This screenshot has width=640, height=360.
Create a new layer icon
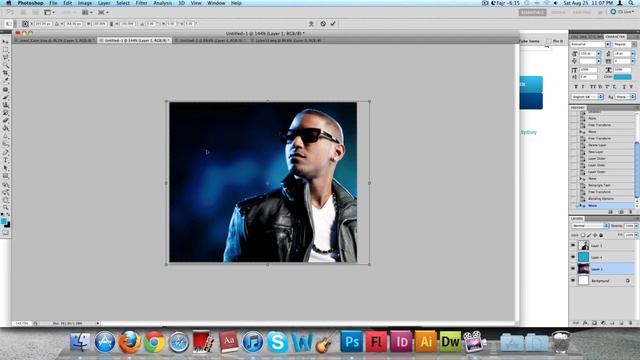coord(621,323)
